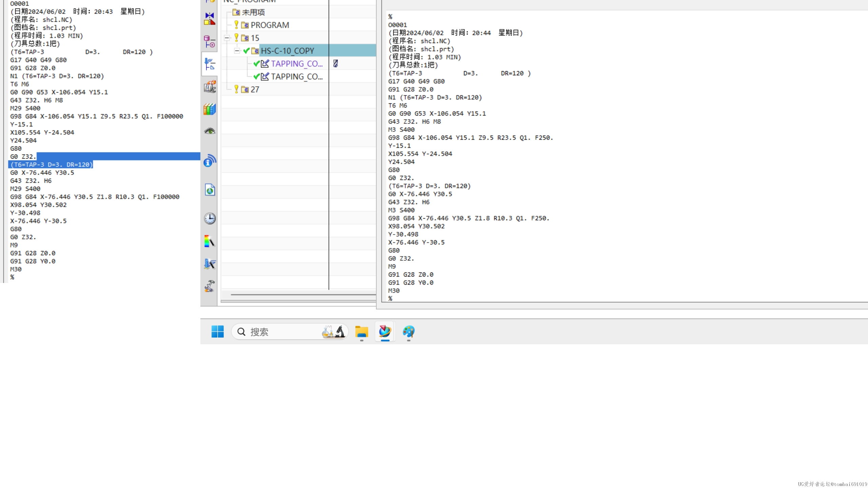This screenshot has width=868, height=488.
Task: Click 'G98 G84 ... Z9.5 R23.5 Q1. F100000' in left listing
Action: pyautogui.click(x=97, y=116)
